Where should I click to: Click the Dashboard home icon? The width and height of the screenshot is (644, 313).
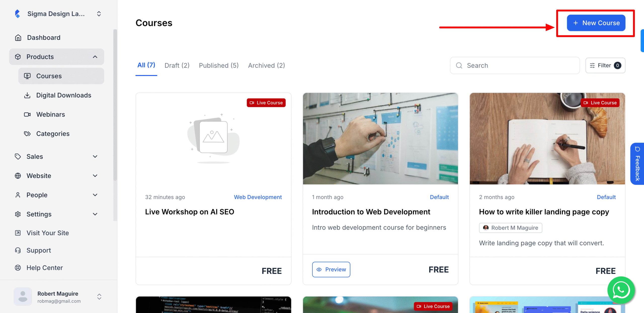tap(18, 38)
